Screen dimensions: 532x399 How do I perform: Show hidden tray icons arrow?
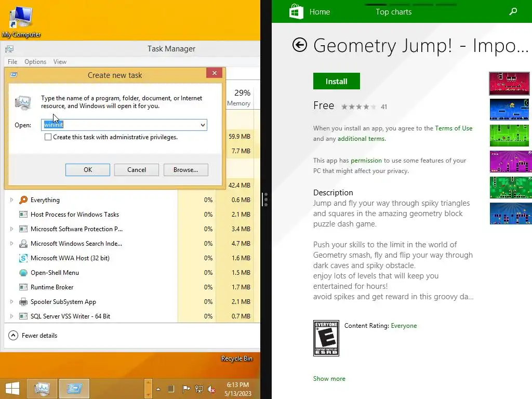(158, 389)
